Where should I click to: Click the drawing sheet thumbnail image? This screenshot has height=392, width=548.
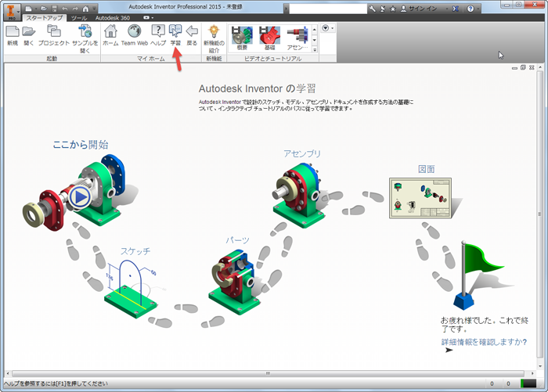point(420,198)
